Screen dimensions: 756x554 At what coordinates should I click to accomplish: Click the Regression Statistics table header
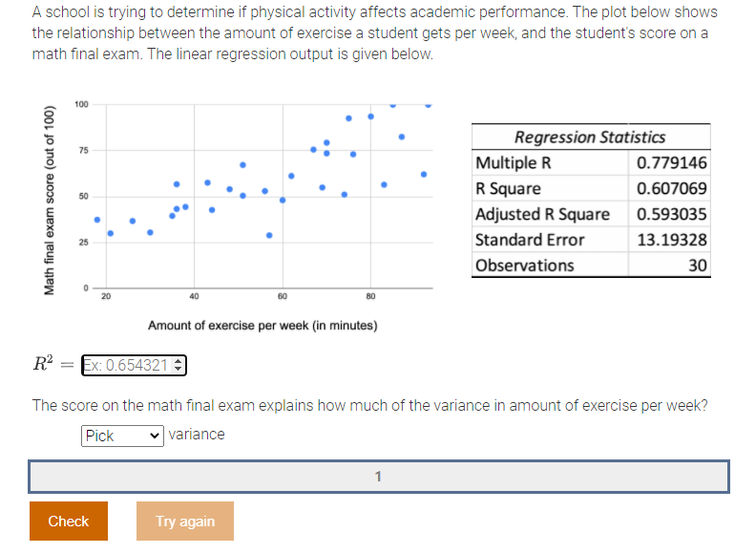590,137
